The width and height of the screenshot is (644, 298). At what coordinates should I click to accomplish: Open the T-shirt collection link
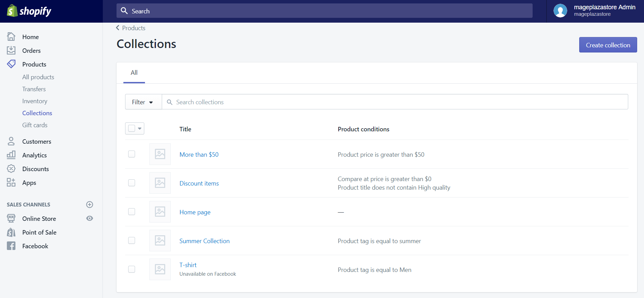pyautogui.click(x=188, y=265)
